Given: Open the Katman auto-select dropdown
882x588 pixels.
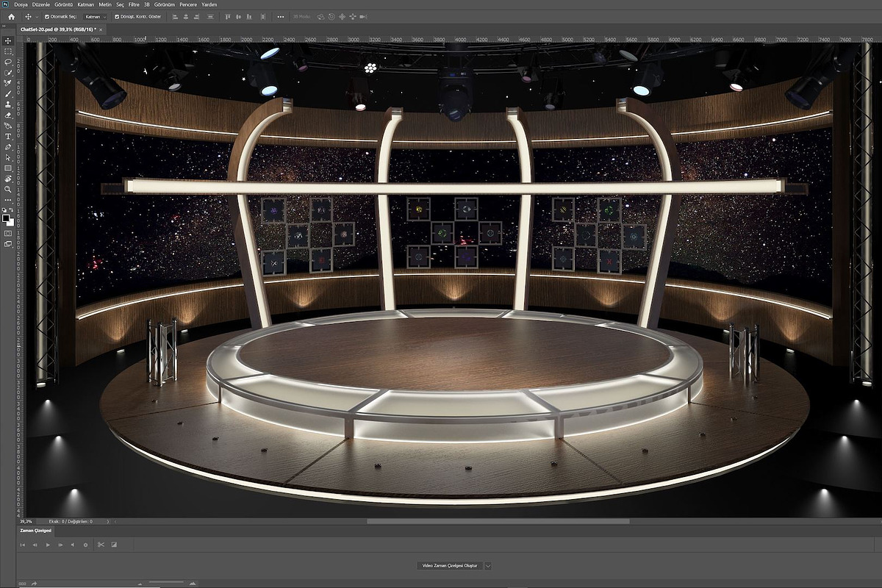Looking at the screenshot, I should pos(96,17).
